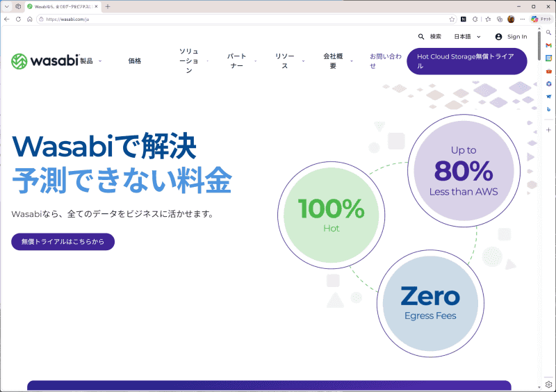The width and height of the screenshot is (556, 392).
Task: Click the Bing 'b' sidebar icon
Action: tap(548, 109)
